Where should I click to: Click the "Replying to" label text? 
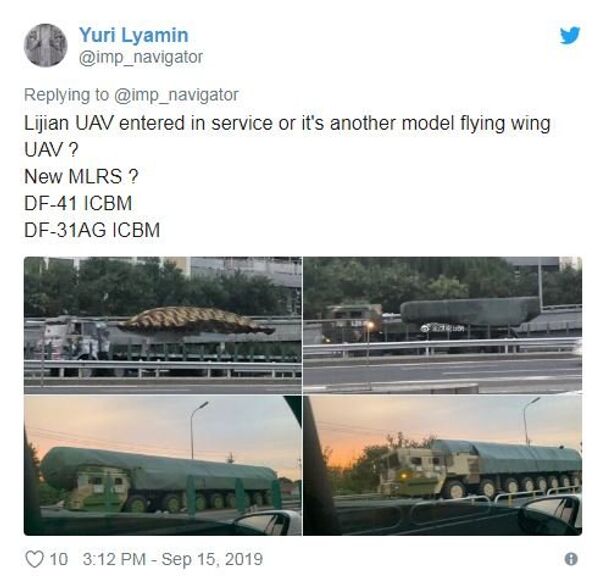click(66, 95)
